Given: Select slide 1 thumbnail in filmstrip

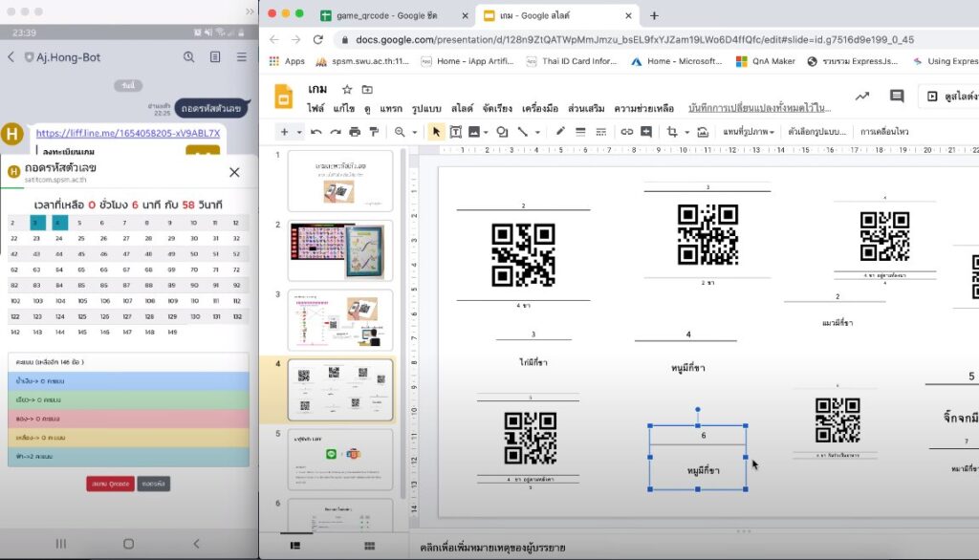Looking at the screenshot, I should coord(340,181).
